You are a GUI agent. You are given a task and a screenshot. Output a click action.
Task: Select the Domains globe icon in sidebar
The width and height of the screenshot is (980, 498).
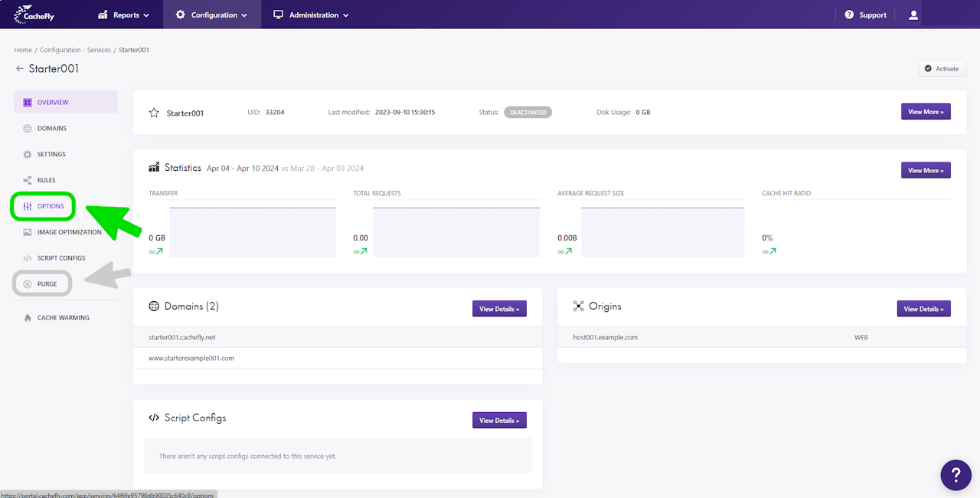point(28,129)
